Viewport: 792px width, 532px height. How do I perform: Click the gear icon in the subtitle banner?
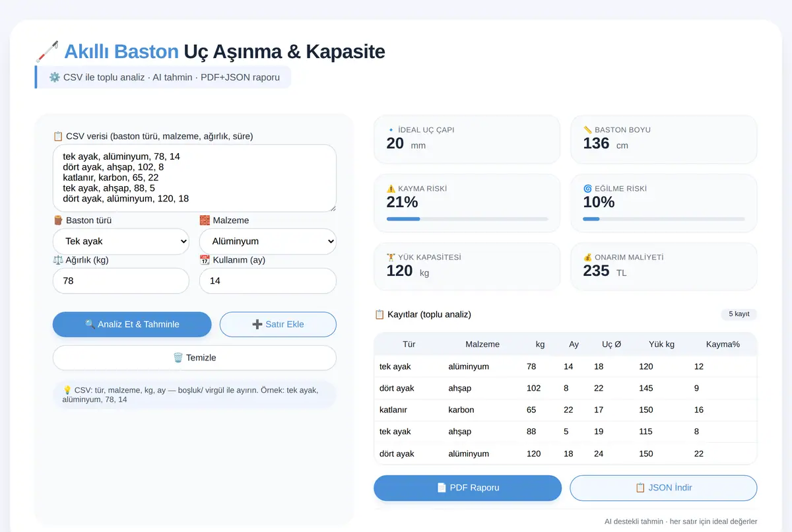coord(55,77)
